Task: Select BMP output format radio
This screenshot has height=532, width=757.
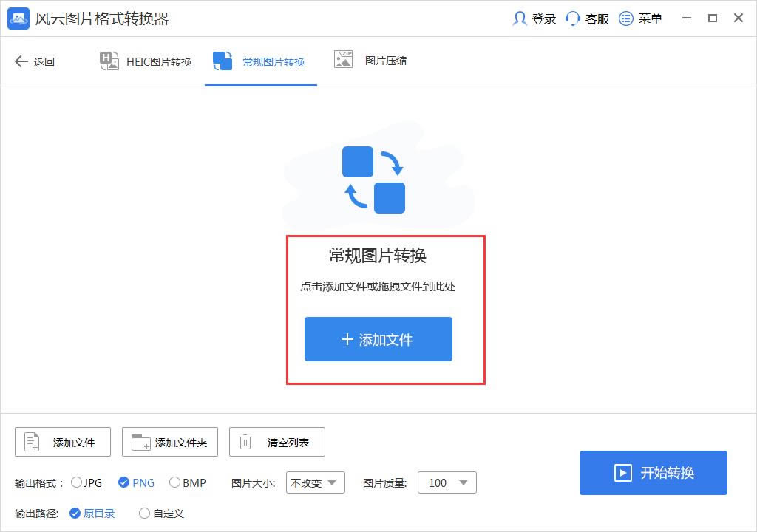Action: 174,482
